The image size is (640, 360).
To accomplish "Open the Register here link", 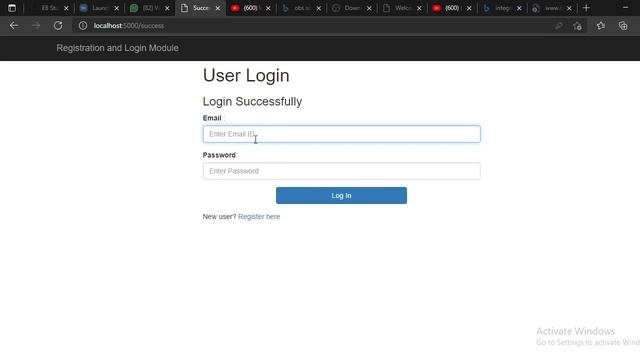I will tap(259, 217).
